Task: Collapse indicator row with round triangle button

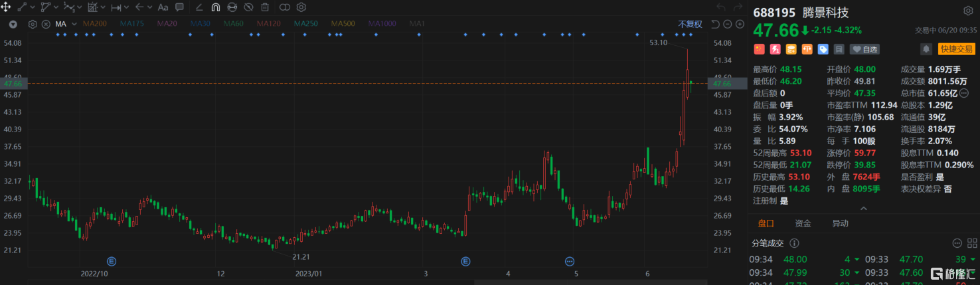Action: [13, 24]
